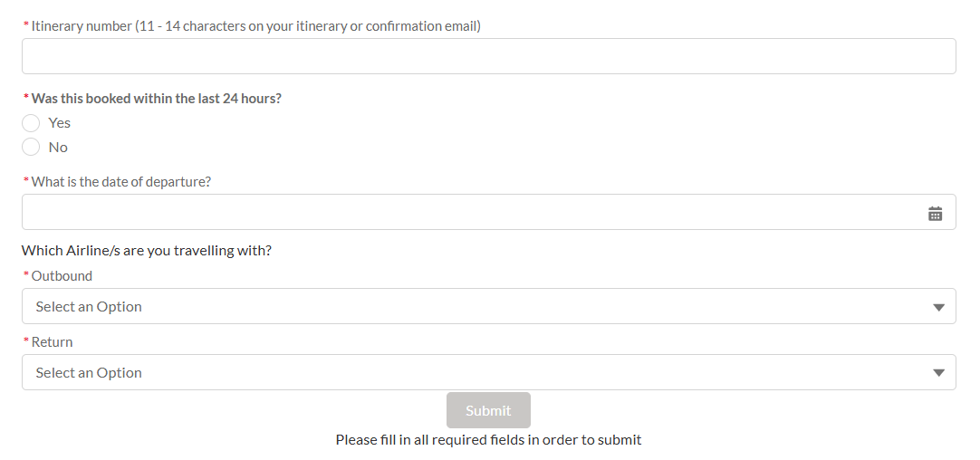Image resolution: width=980 pixels, height=460 pixels.
Task: Click the 'Yes' option label text
Action: pos(60,122)
